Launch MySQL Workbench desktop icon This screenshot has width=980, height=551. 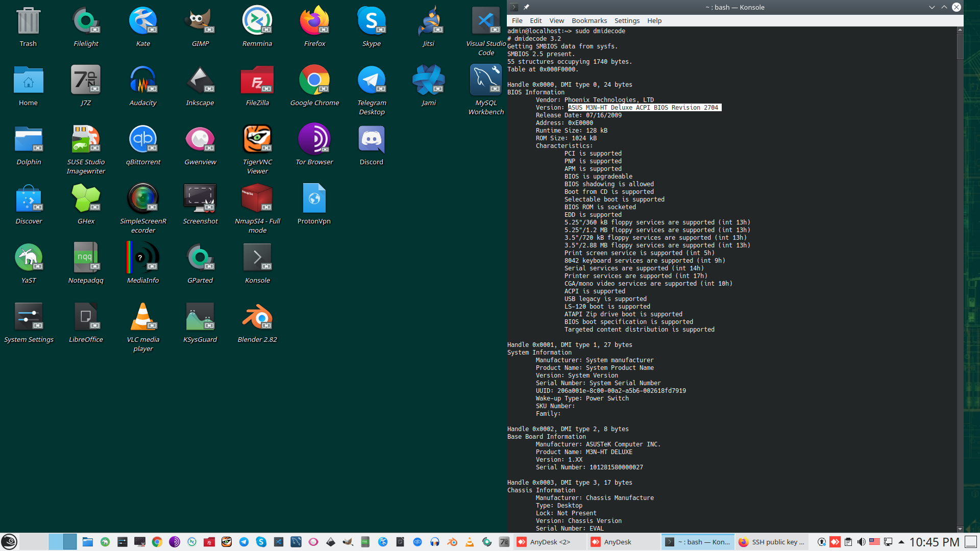click(x=485, y=80)
